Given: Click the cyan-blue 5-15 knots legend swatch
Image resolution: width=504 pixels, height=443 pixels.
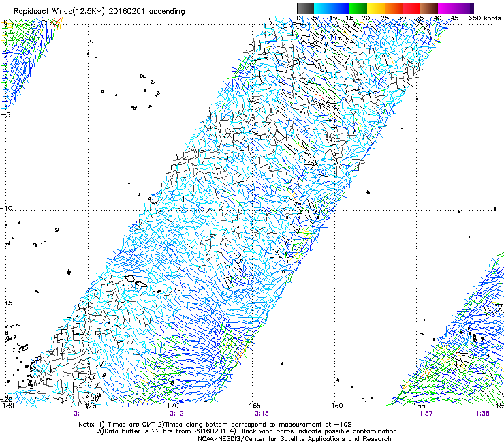Looking at the screenshot, I should coord(332,8).
